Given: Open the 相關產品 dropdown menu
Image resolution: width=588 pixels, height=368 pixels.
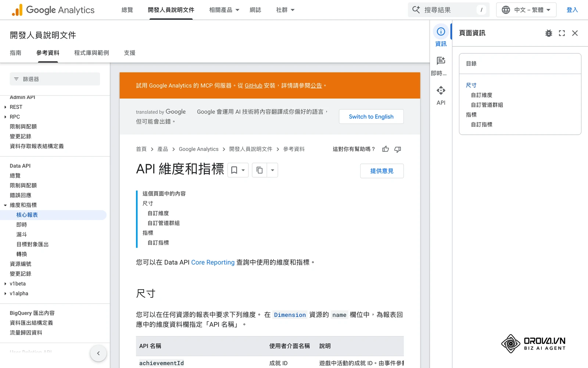Looking at the screenshot, I should [x=224, y=10].
